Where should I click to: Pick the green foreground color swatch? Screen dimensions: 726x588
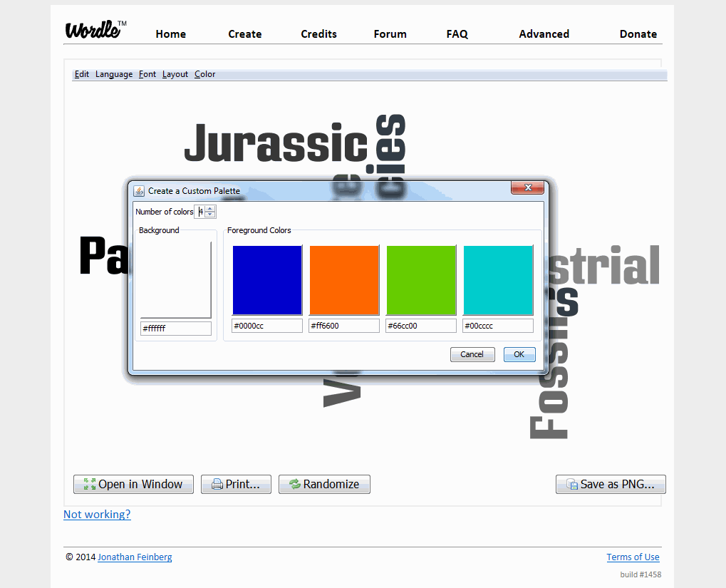[x=421, y=280]
